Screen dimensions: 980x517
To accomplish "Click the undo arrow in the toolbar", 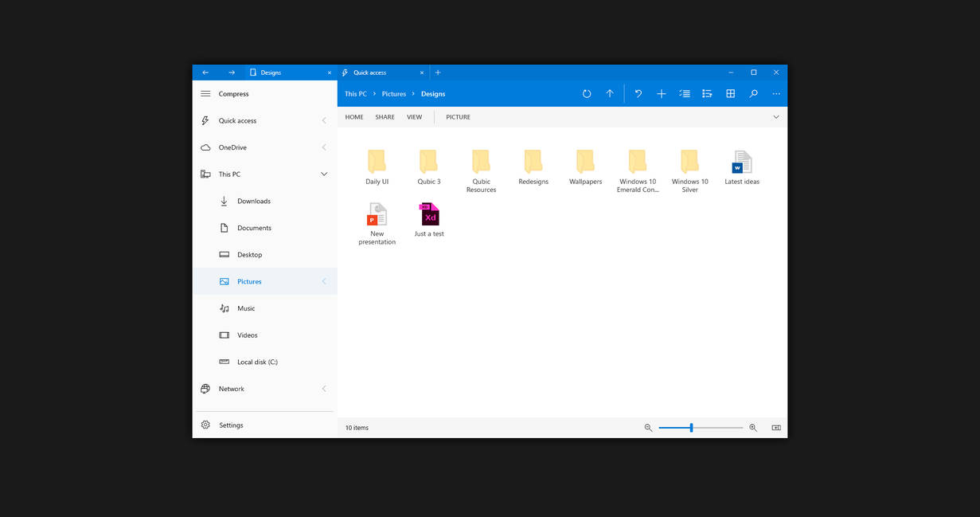I will click(638, 93).
